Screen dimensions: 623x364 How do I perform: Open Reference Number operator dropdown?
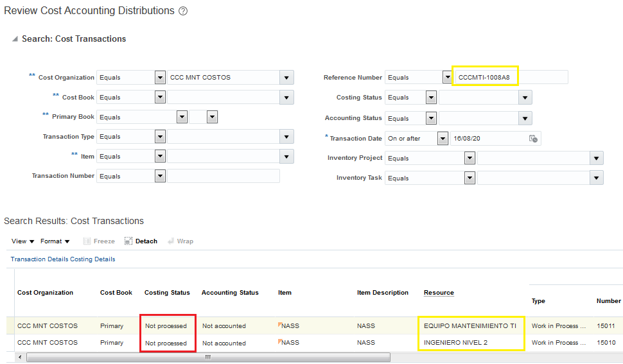[x=448, y=78]
